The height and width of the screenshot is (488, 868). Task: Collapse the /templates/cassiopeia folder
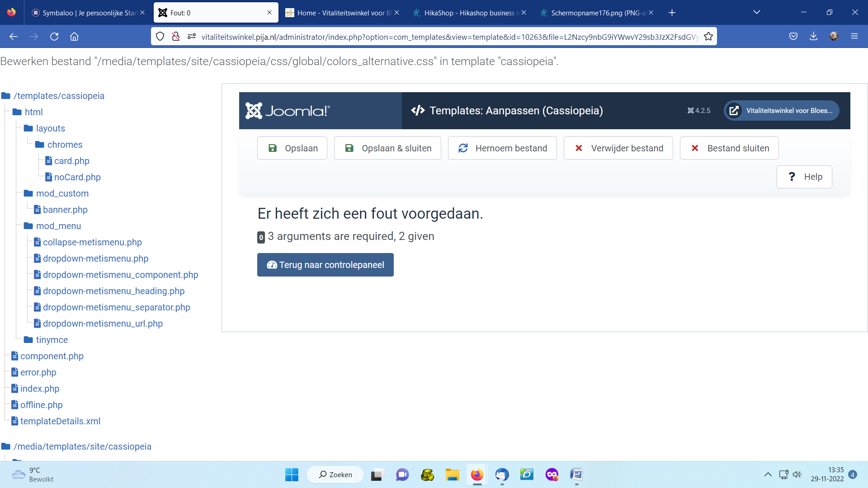[59, 96]
